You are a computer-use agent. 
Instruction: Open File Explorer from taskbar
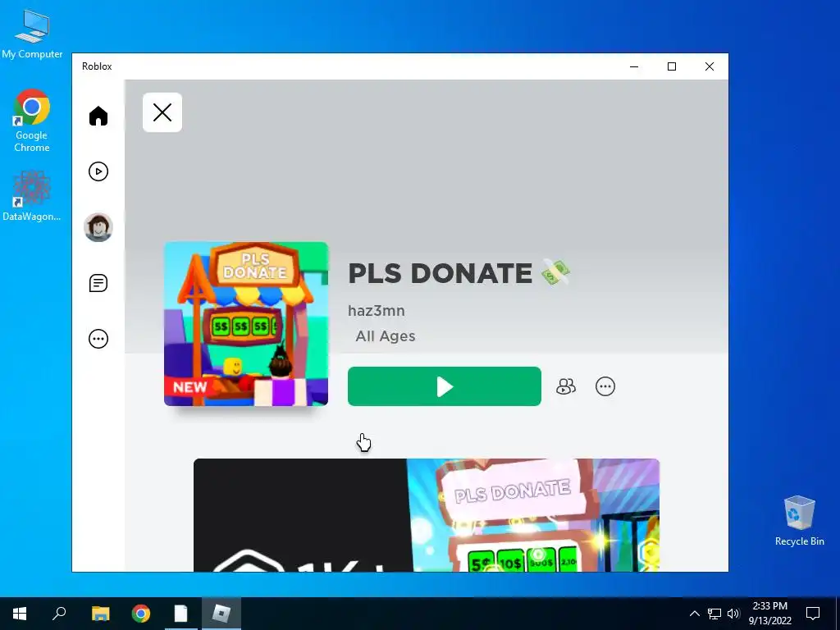pyautogui.click(x=100, y=614)
